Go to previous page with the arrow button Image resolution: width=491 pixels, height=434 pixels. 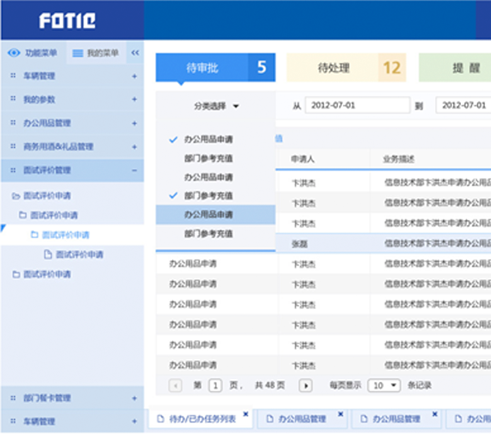point(175,386)
